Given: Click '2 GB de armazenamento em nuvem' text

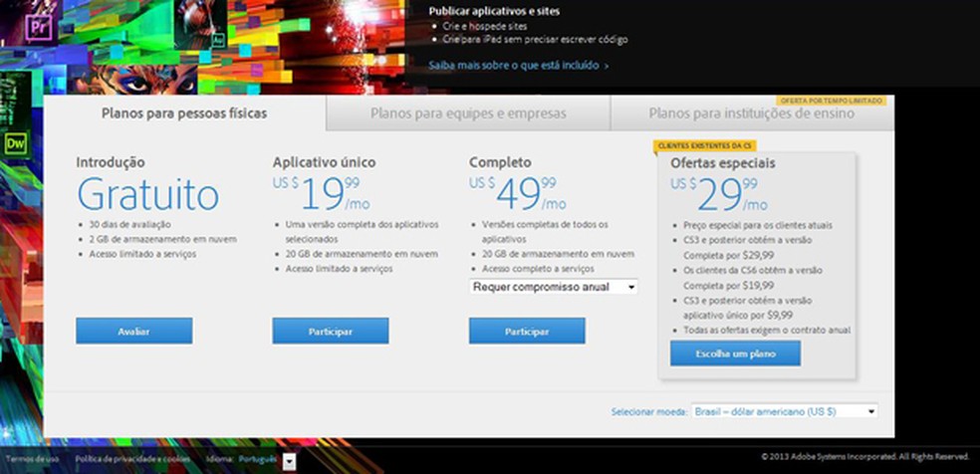Looking at the screenshot, I should pyautogui.click(x=163, y=239).
